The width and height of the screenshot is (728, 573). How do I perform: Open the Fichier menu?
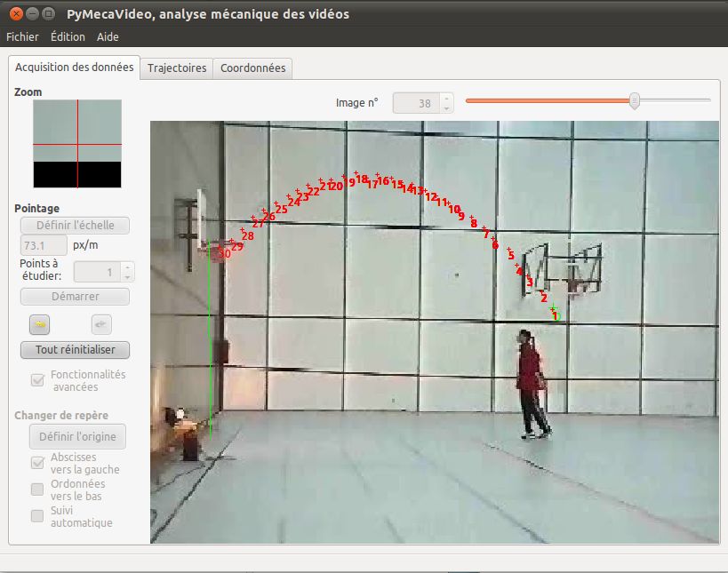pyautogui.click(x=22, y=37)
